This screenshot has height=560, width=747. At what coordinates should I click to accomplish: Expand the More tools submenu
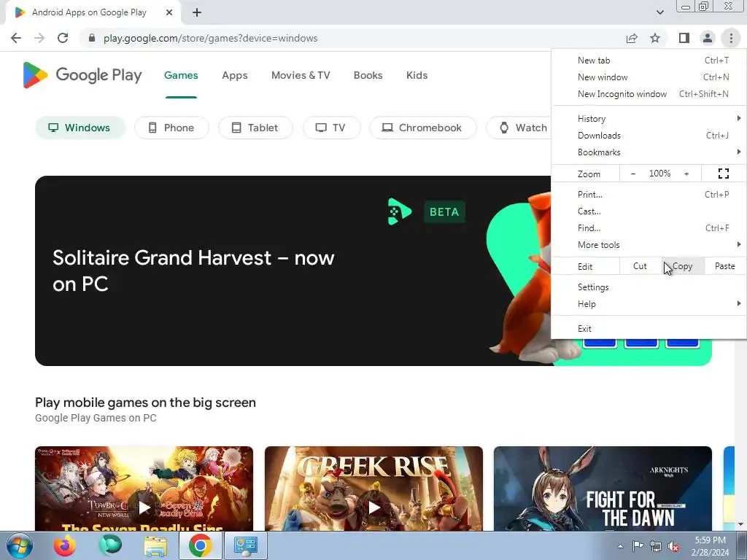point(649,244)
